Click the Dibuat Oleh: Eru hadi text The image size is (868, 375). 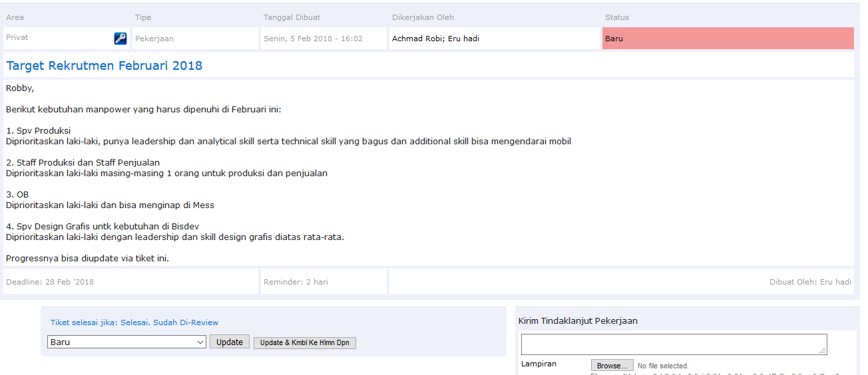[x=809, y=282]
